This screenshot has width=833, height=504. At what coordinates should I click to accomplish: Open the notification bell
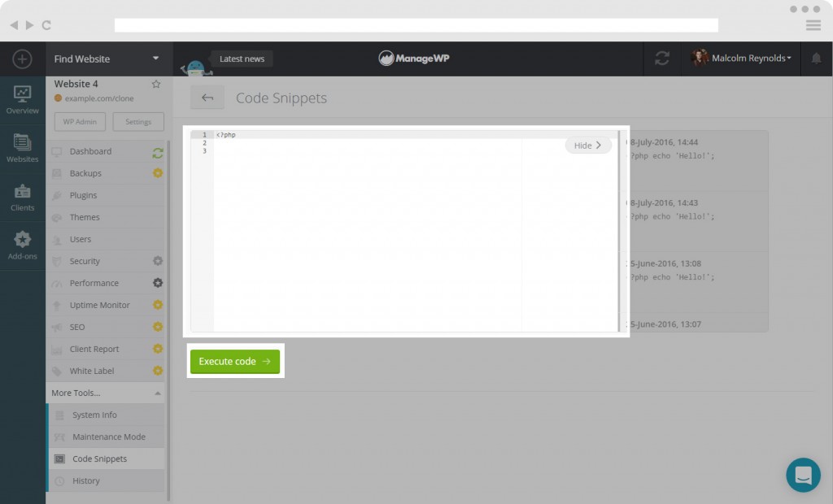[816, 59]
